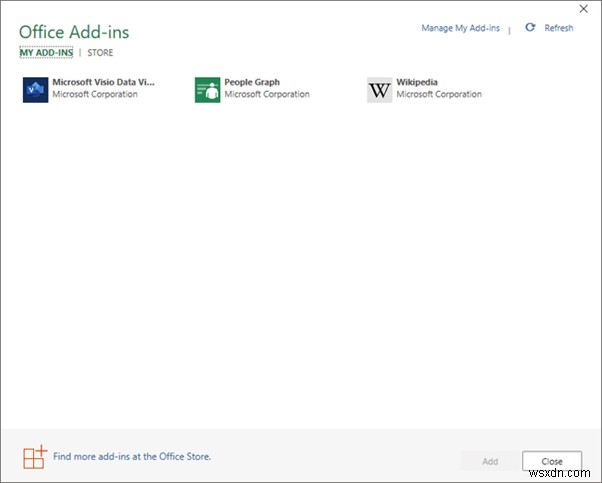
Task: Click the Office Store squares icon
Action: coord(35,457)
